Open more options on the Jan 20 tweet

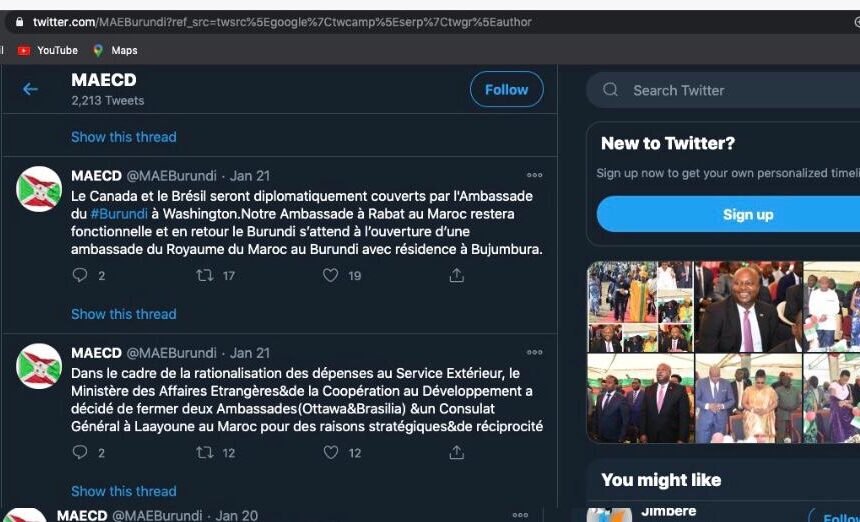click(520, 515)
